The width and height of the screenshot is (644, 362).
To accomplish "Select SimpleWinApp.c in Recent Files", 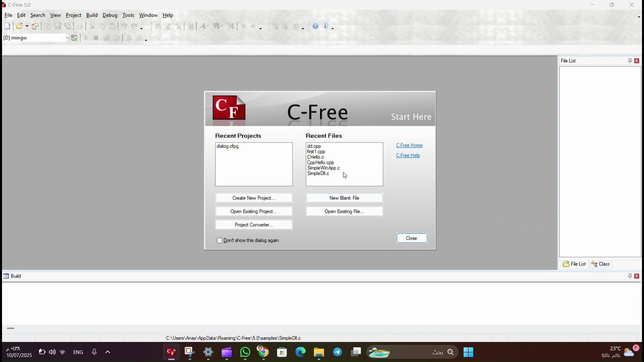I will (x=324, y=168).
